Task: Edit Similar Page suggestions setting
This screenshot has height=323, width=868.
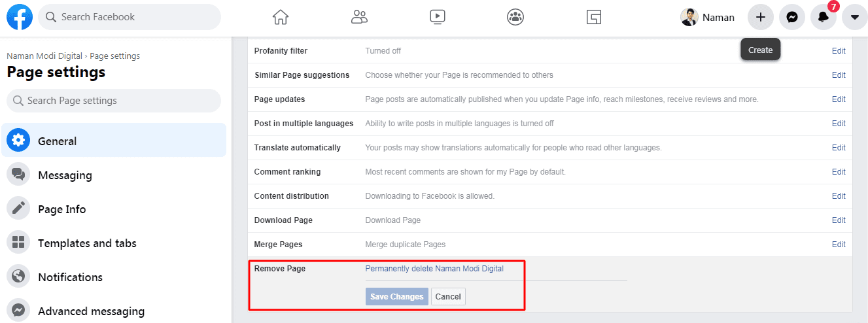Action: (x=839, y=75)
